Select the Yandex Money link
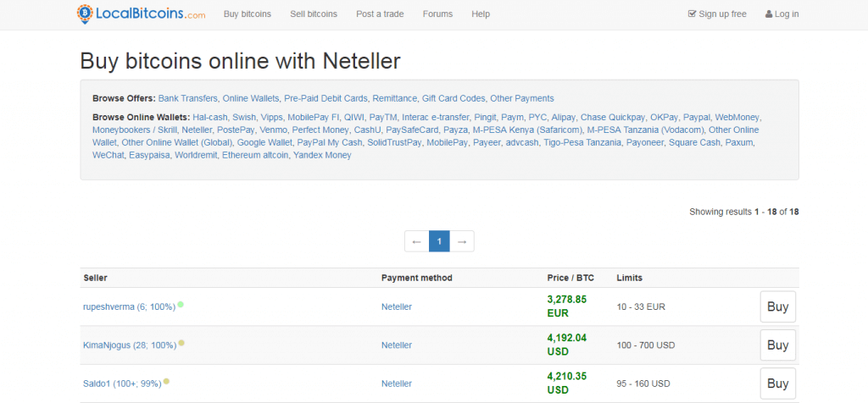The image size is (868, 403). coord(322,155)
